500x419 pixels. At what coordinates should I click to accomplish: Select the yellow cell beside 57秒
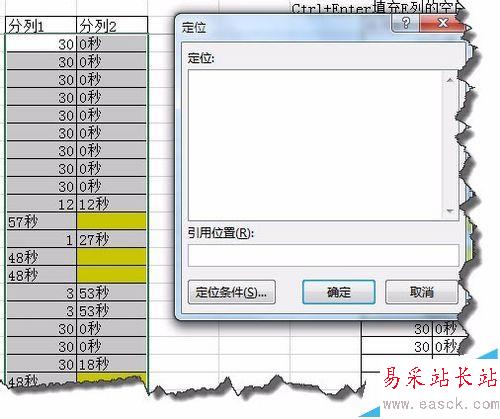(x=112, y=221)
